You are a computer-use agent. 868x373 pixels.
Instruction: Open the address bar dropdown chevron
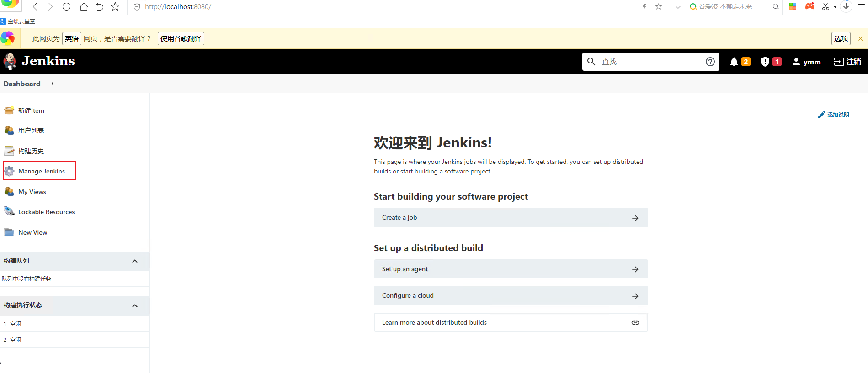click(x=678, y=7)
